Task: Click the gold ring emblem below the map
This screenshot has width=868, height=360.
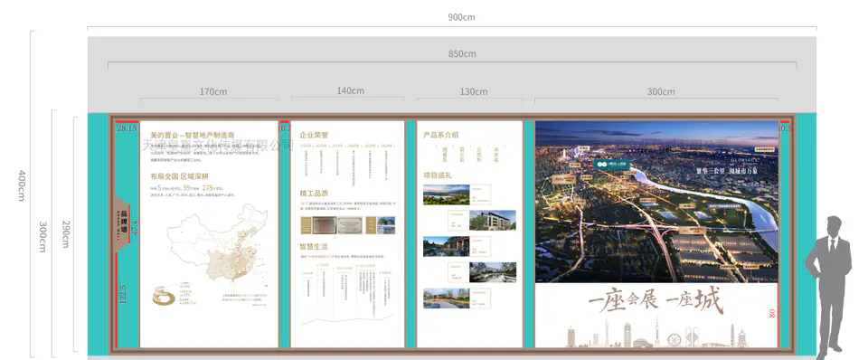Action: [164, 296]
